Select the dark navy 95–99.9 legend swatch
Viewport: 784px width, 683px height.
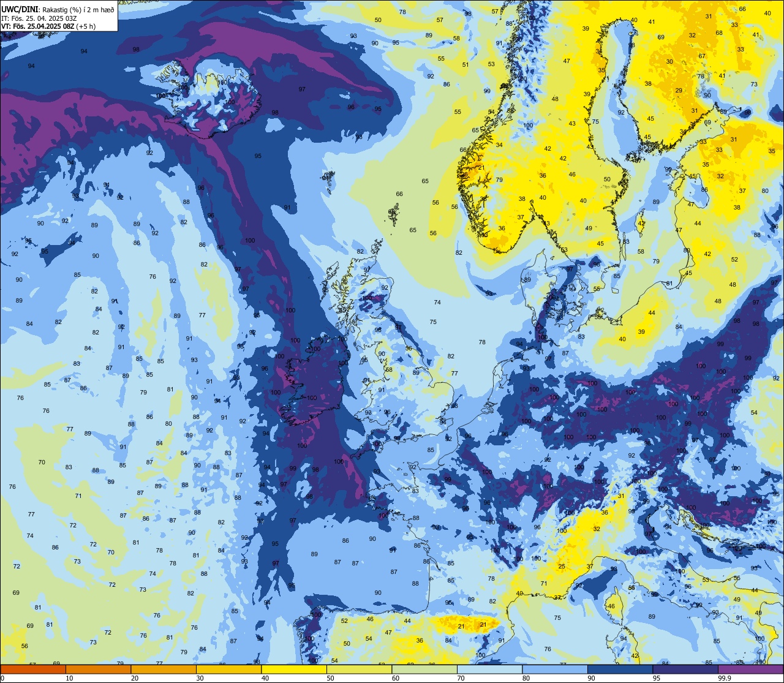[685, 670]
